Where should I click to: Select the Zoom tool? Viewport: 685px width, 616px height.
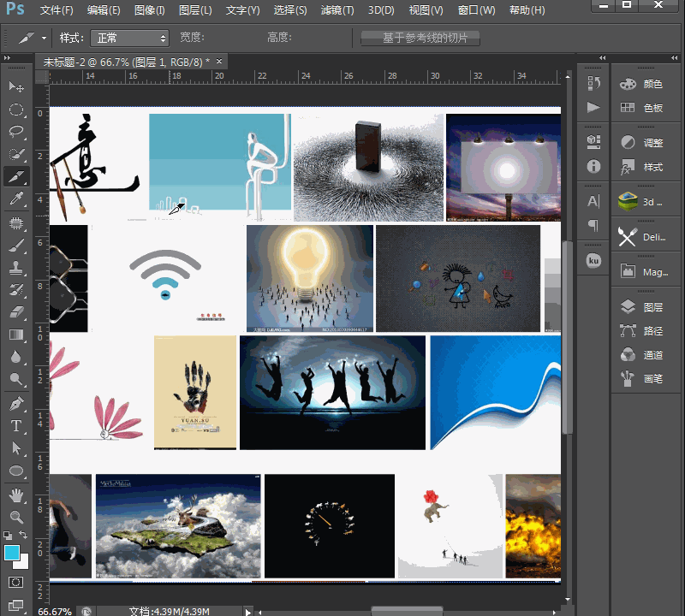(16, 518)
